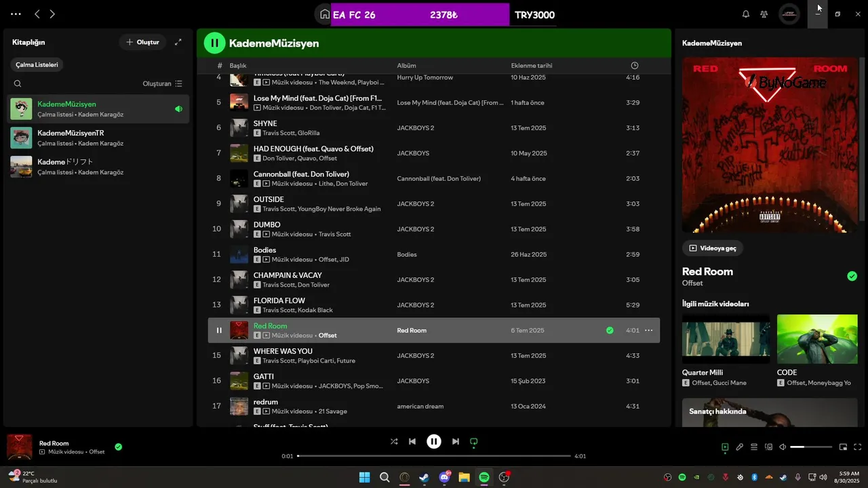This screenshot has width=868, height=488.
Task: Select the Çalma Listeleri filter chip
Action: point(37,65)
